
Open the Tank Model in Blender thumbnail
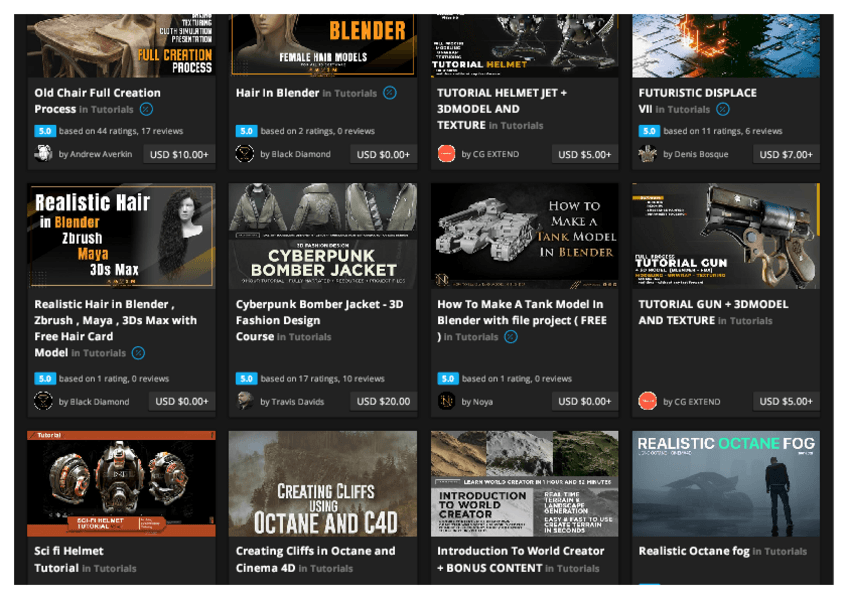click(525, 236)
